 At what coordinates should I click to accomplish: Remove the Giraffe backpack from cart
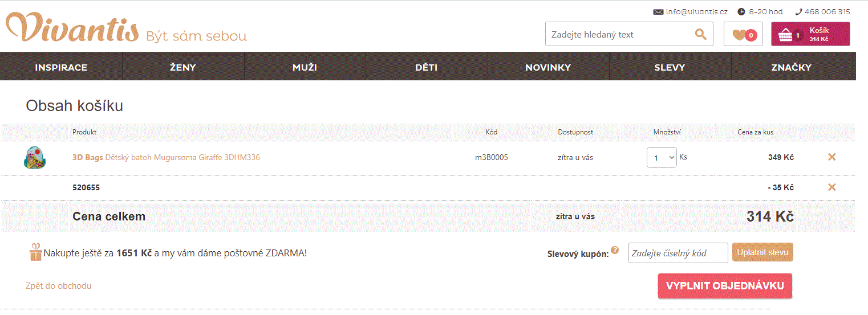coord(832,157)
